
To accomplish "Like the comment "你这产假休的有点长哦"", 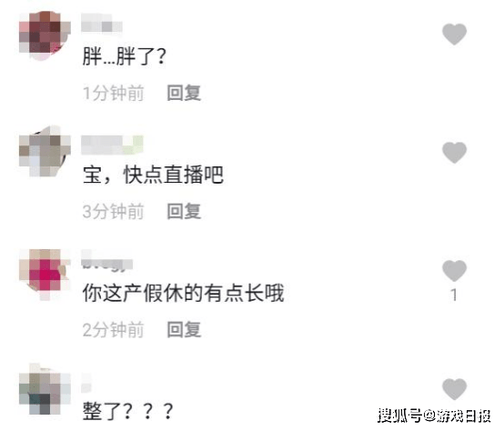I will (x=454, y=271).
